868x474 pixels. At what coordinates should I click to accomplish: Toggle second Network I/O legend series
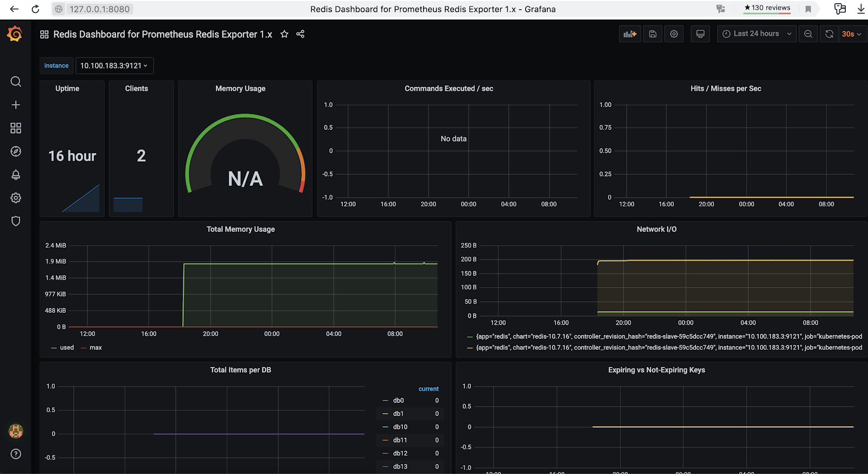coord(669,347)
